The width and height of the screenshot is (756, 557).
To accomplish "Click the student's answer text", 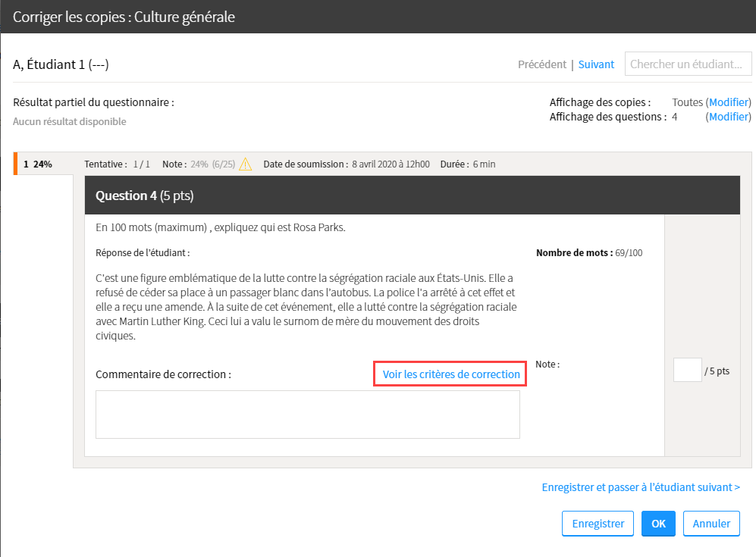I will pos(306,307).
